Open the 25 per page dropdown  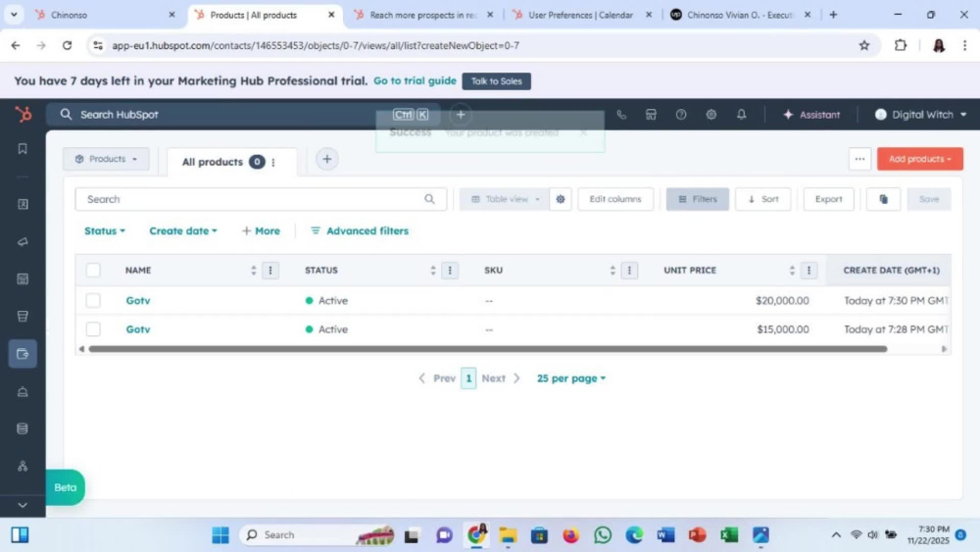570,378
